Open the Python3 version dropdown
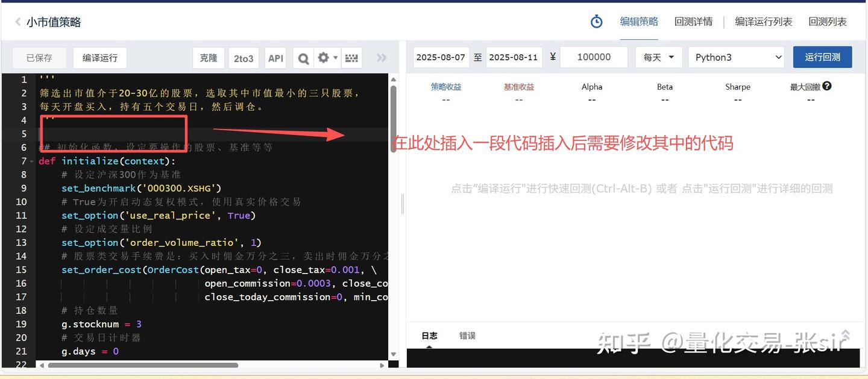Image resolution: width=868 pixels, height=379 pixels. pos(736,57)
